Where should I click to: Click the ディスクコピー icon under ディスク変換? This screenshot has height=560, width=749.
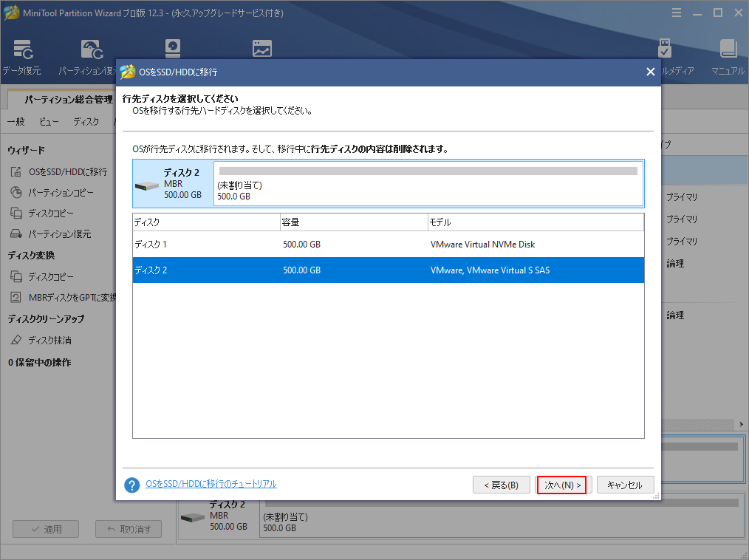(x=16, y=276)
